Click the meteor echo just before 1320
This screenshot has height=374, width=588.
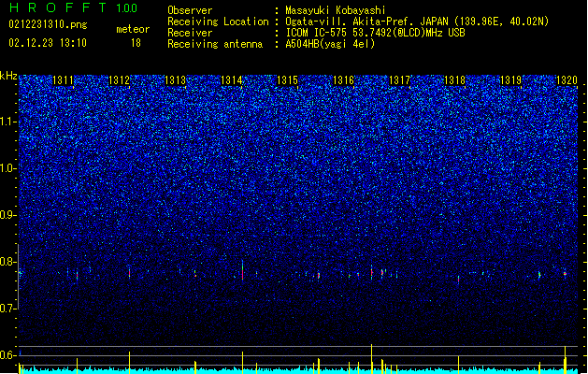click(565, 274)
